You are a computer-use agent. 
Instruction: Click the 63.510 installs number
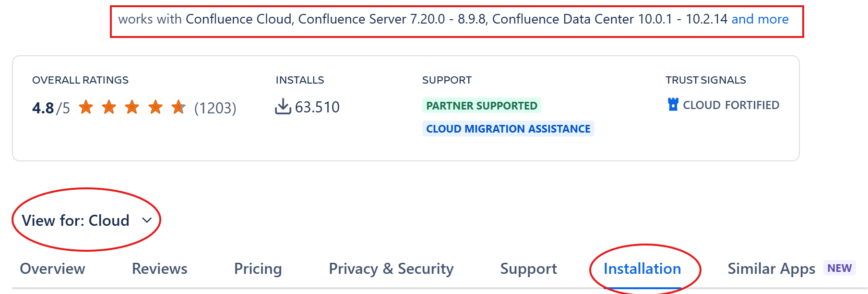(317, 107)
